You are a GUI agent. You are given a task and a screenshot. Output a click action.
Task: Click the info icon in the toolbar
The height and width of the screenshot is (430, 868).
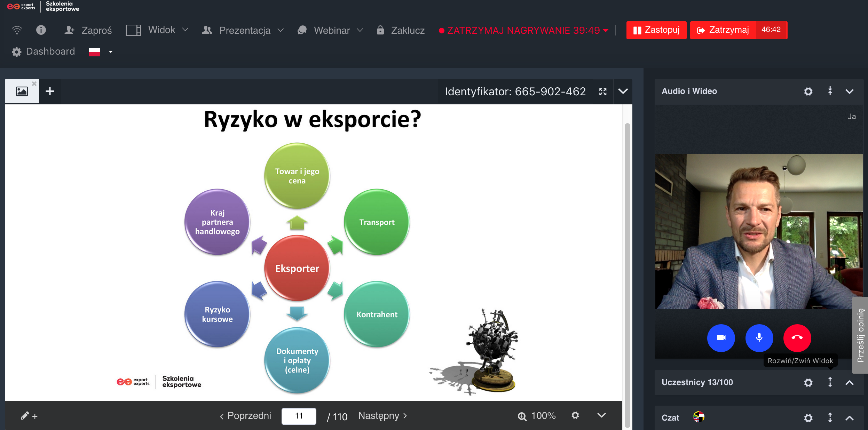click(x=41, y=30)
